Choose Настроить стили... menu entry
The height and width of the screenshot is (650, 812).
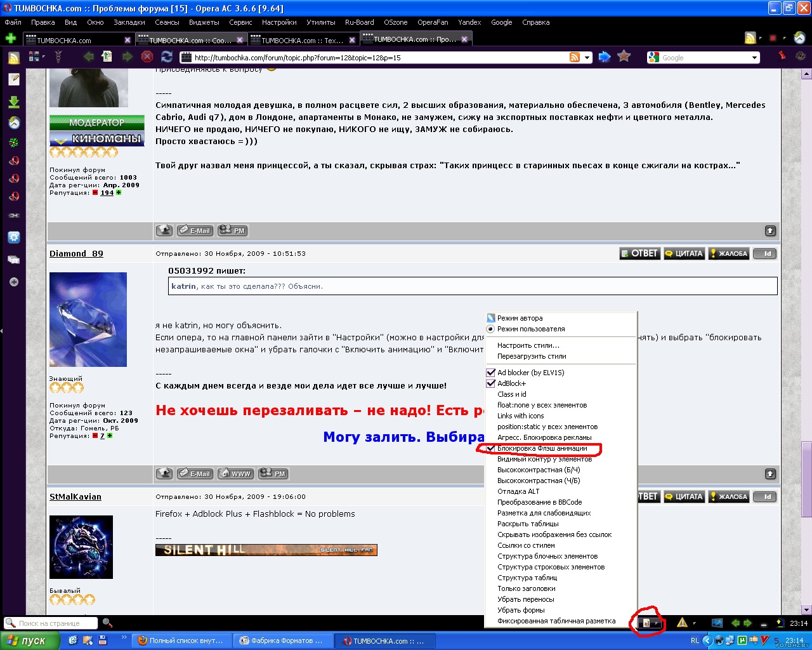tap(528, 345)
